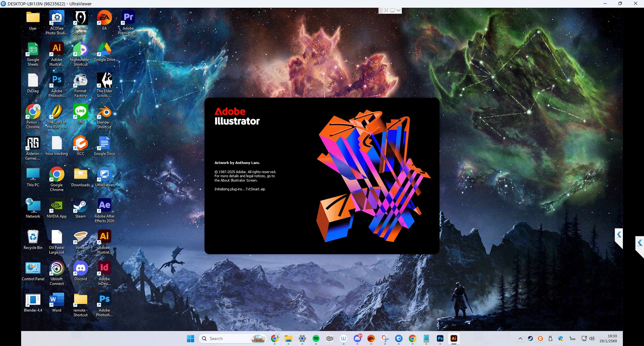Open Snipping Tool from the taskbar
The image size is (644, 346).
pos(385,339)
